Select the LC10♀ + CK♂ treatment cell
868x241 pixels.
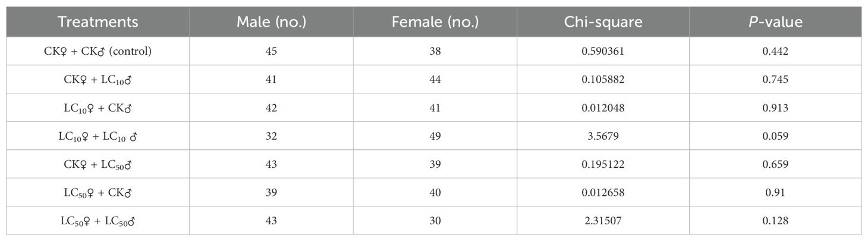point(98,108)
